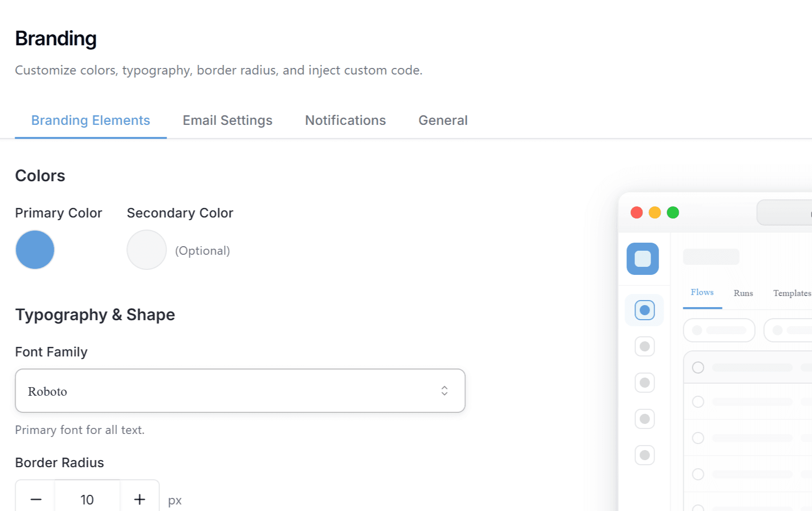The width and height of the screenshot is (812, 511).
Task: Pick the blue Primary Color swatch
Action: click(x=35, y=250)
